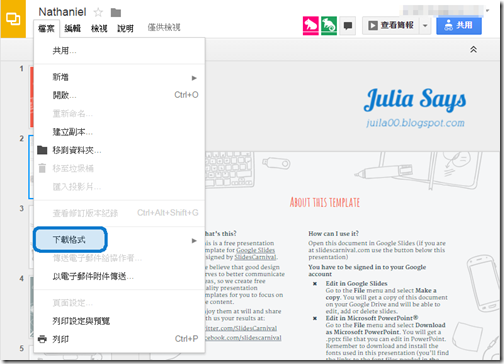504x364 pixels.
Task: Open the Google Slides link in text
Action: [x=256, y=250]
